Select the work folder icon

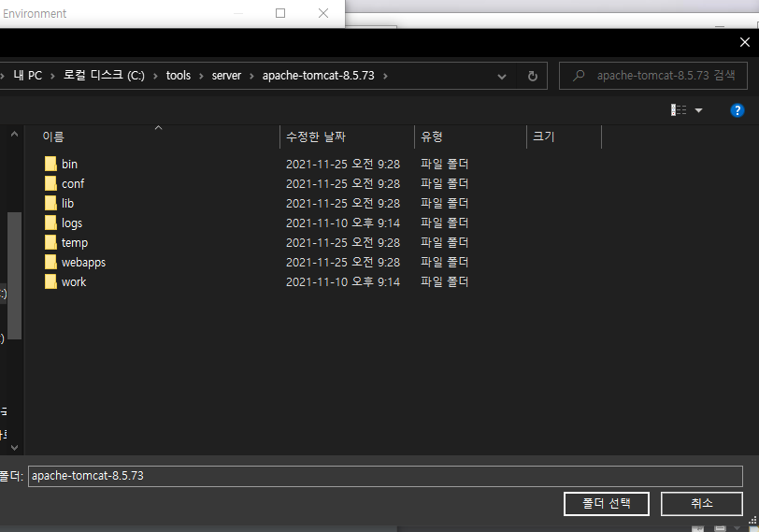[x=50, y=281]
